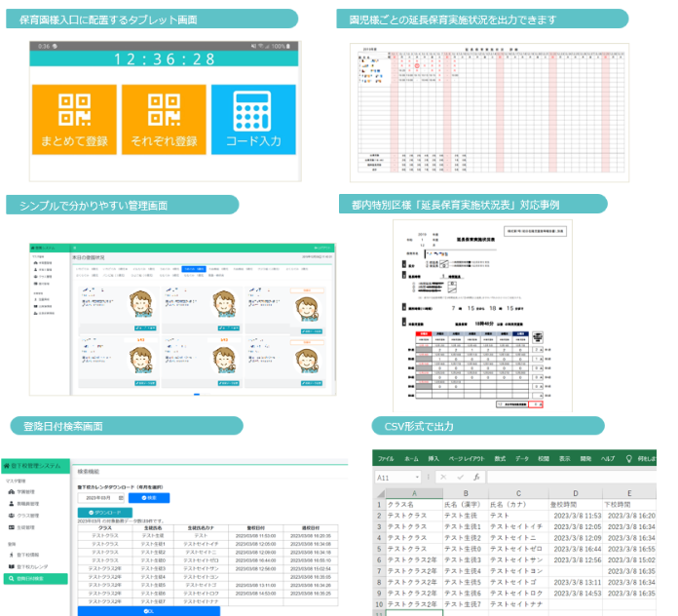Open the Excel データ tab
The height and width of the screenshot is (616, 678).
click(x=521, y=458)
